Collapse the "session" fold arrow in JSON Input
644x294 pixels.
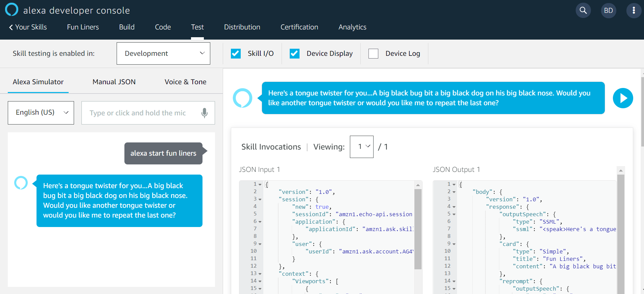click(260, 200)
